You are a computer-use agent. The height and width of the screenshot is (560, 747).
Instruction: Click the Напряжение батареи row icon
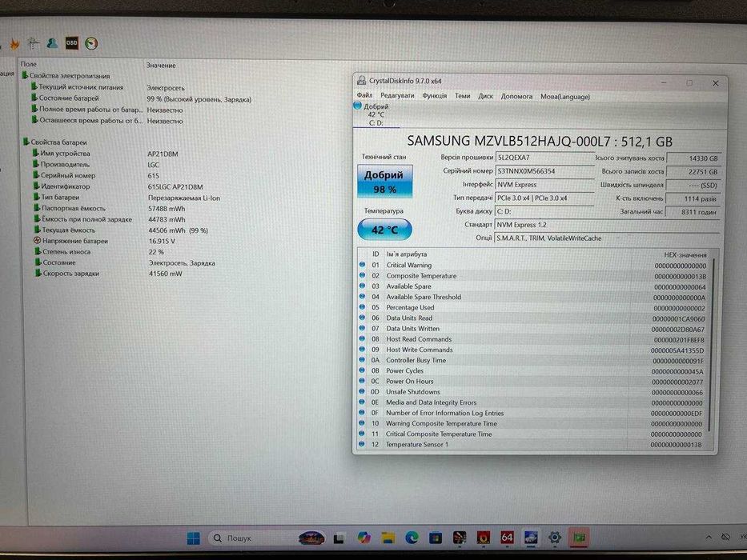pyautogui.click(x=37, y=241)
